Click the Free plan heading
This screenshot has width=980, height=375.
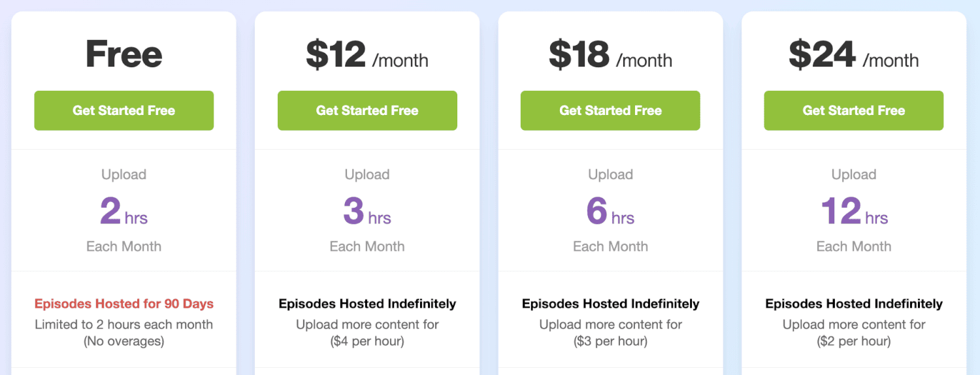pyautogui.click(x=123, y=54)
